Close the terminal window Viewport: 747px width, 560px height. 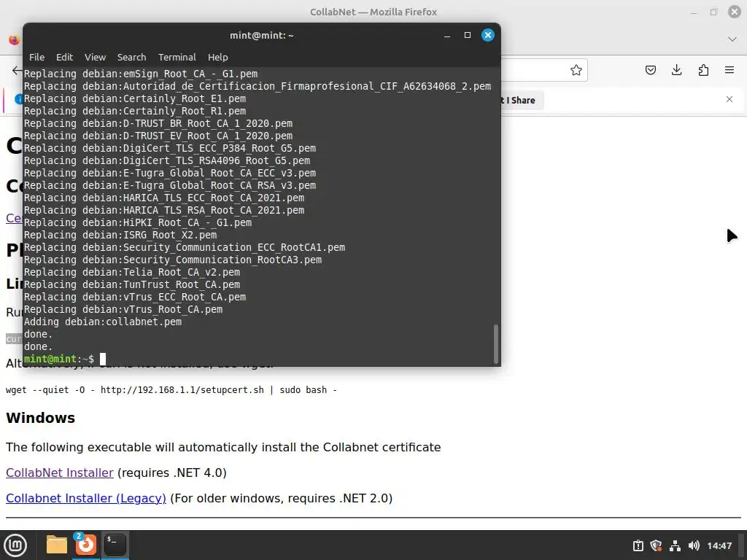pos(488,35)
